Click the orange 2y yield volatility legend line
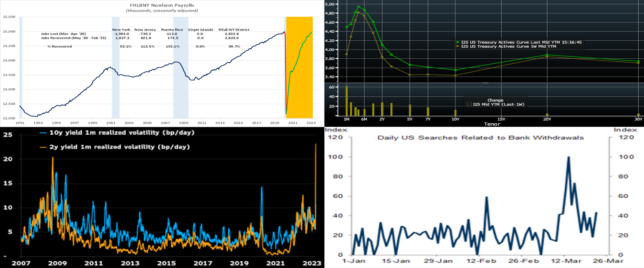The image size is (644, 268). click(43, 147)
